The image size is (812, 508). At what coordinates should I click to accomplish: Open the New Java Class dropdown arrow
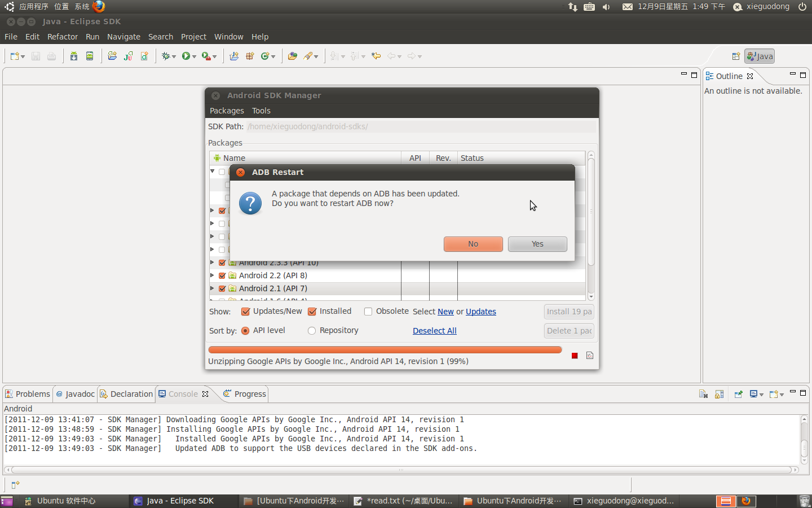click(273, 56)
